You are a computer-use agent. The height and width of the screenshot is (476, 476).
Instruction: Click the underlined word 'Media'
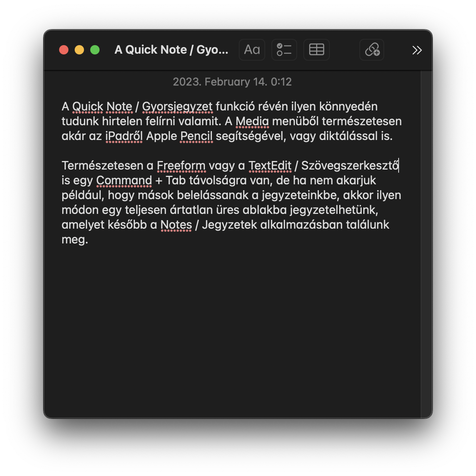(x=252, y=121)
